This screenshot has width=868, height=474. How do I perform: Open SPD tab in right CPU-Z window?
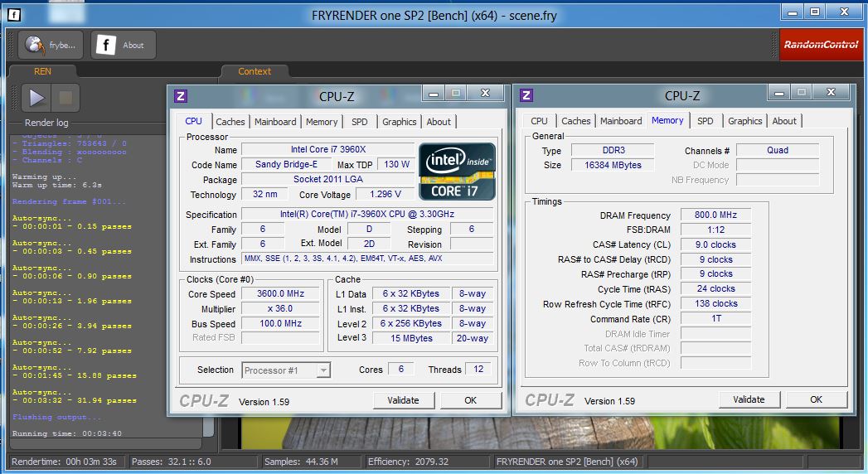(x=705, y=121)
